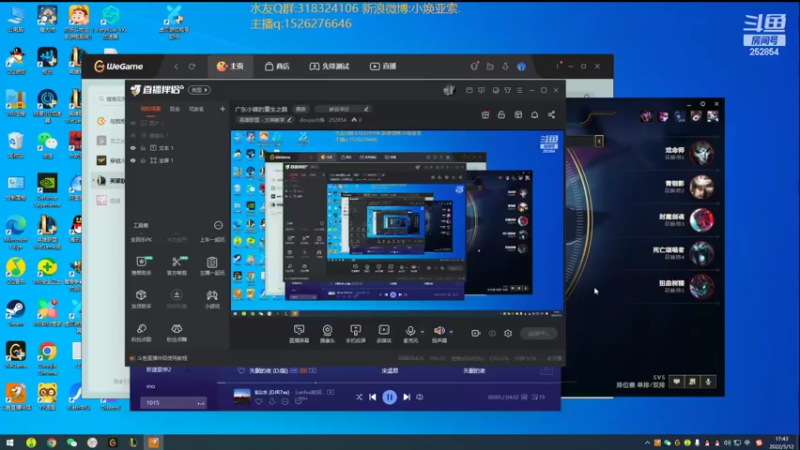Click the album cover thumbnail in music player
This screenshot has height=450, width=800.
(x=242, y=396)
